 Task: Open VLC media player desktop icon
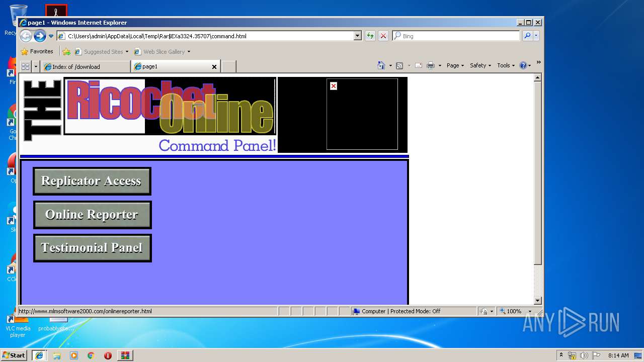(x=18, y=324)
